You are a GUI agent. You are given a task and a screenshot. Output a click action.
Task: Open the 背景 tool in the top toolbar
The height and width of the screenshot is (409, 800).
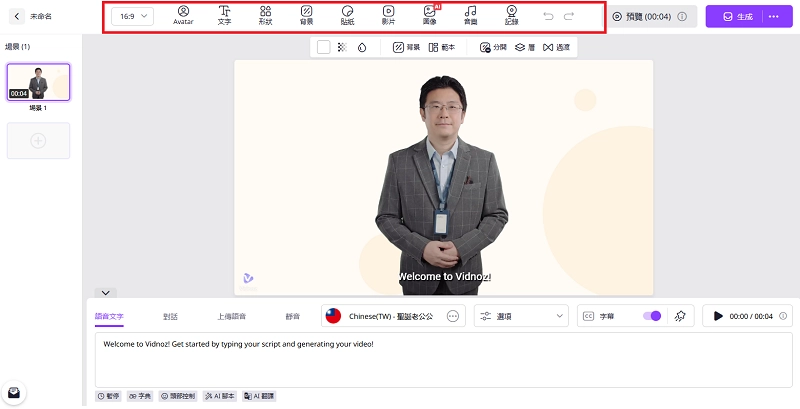coord(306,15)
